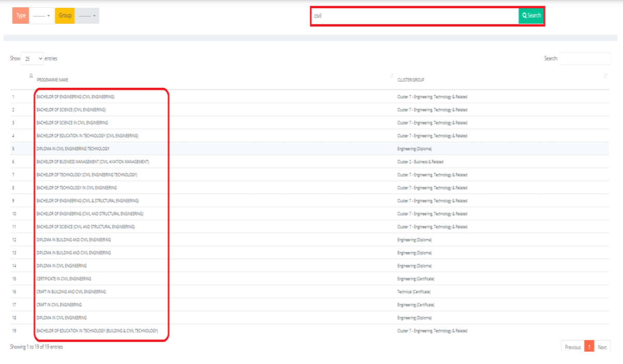Select Certificate in Civil Engineering programme

tap(64, 279)
